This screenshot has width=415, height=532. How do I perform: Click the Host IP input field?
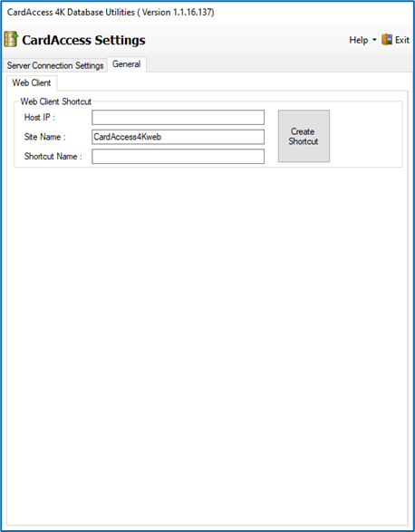point(178,118)
